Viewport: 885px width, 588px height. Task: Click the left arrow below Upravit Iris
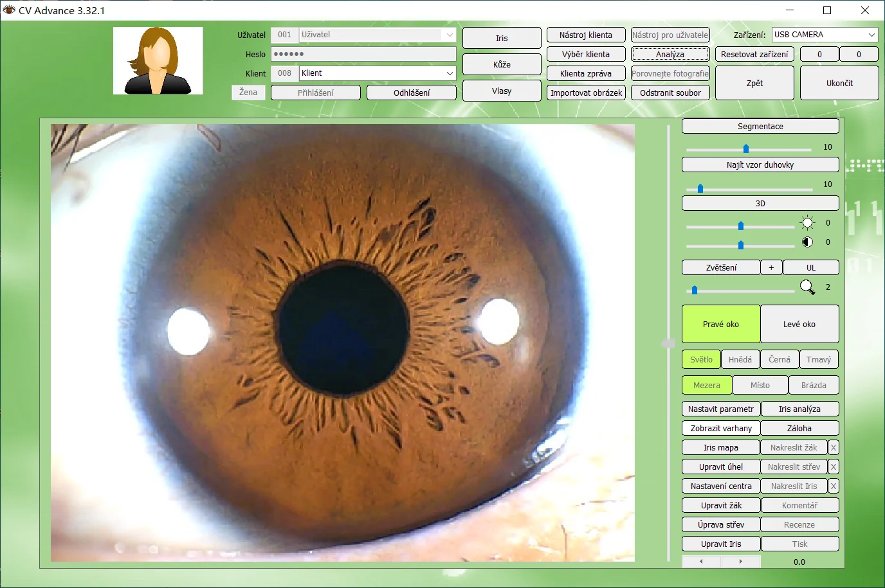click(700, 560)
